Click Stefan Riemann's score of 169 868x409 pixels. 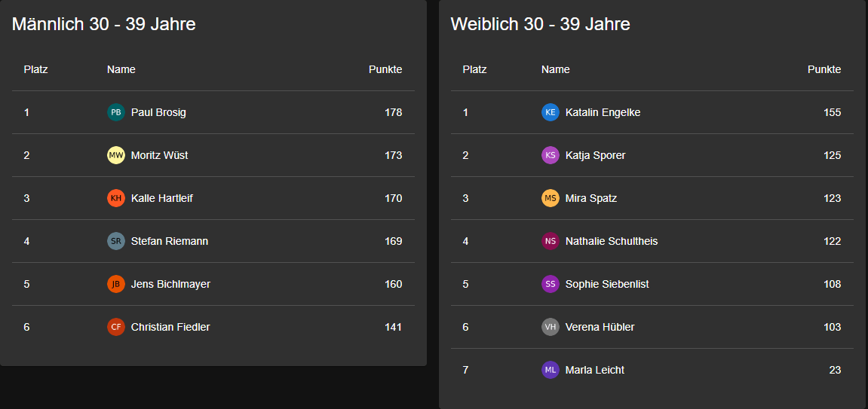click(x=393, y=241)
